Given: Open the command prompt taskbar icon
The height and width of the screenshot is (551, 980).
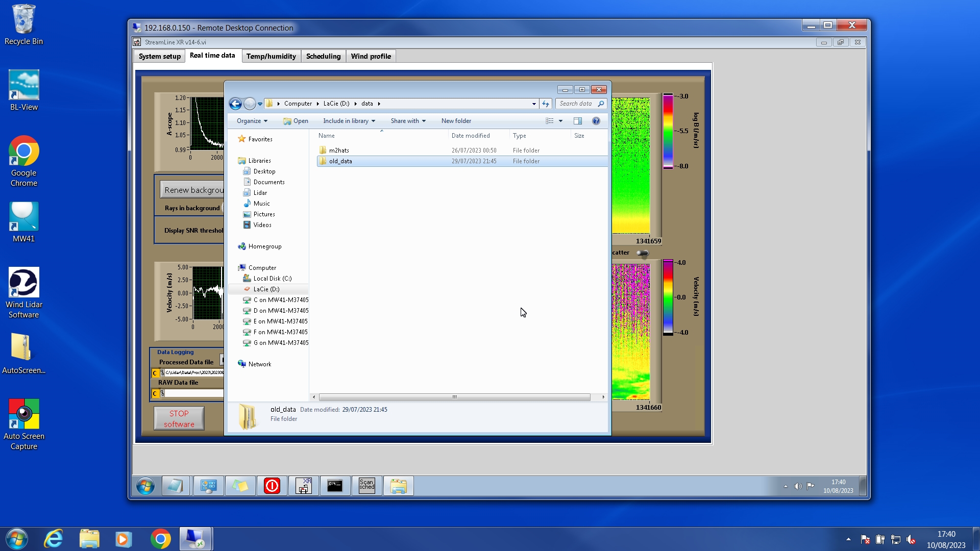Looking at the screenshot, I should (335, 486).
